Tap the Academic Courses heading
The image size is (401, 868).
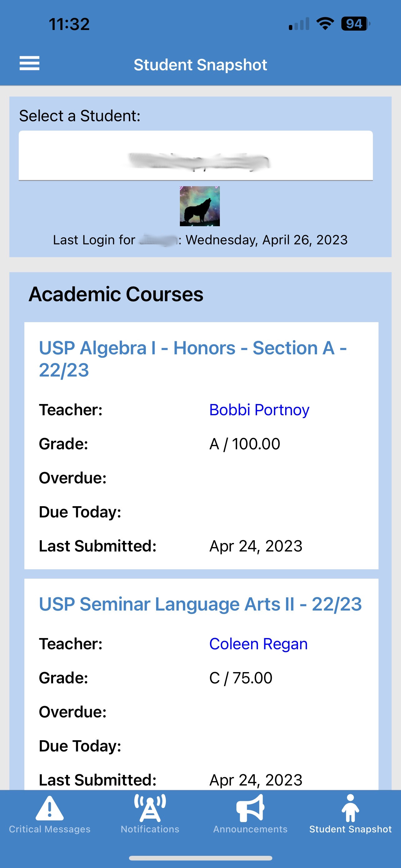point(116,294)
